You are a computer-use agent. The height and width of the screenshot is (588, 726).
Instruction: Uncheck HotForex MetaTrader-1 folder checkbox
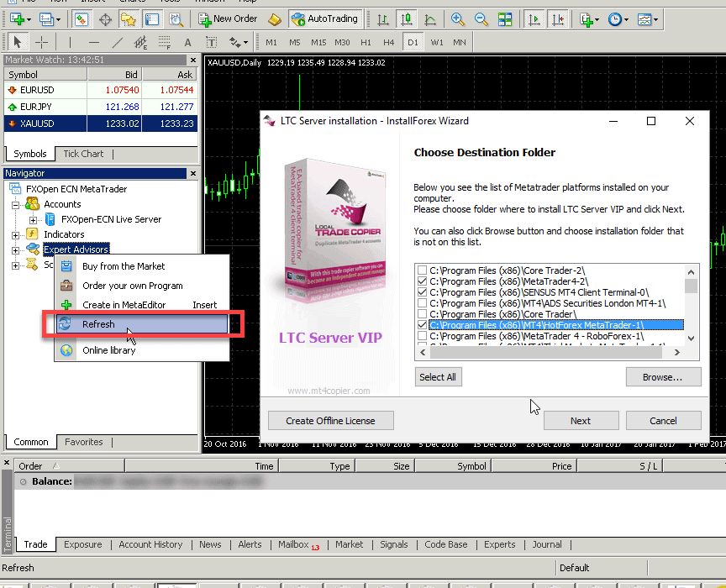tap(422, 325)
